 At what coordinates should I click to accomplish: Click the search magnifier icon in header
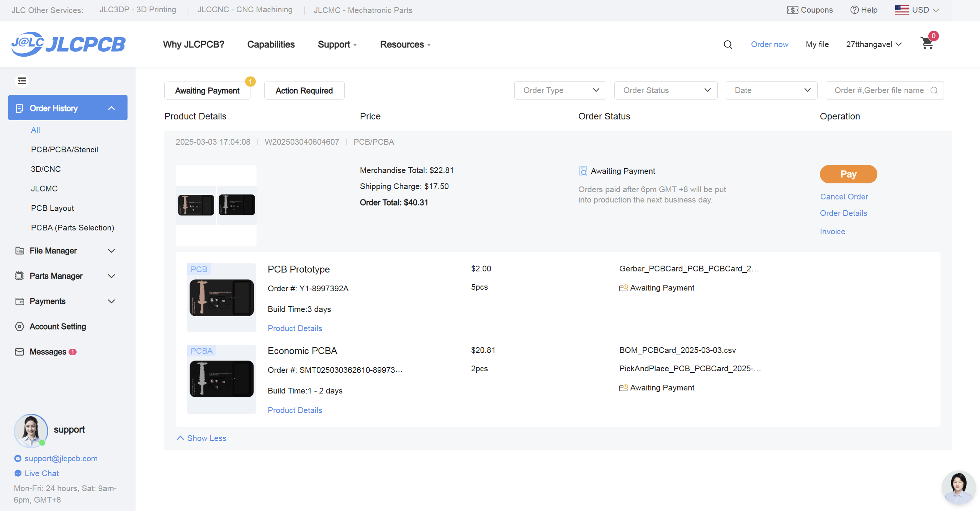(728, 44)
